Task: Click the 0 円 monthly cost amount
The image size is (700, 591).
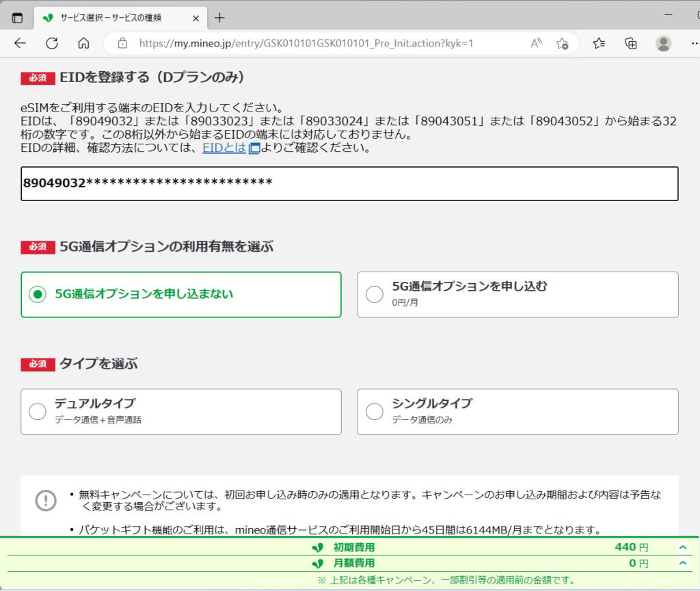Action: (x=638, y=564)
